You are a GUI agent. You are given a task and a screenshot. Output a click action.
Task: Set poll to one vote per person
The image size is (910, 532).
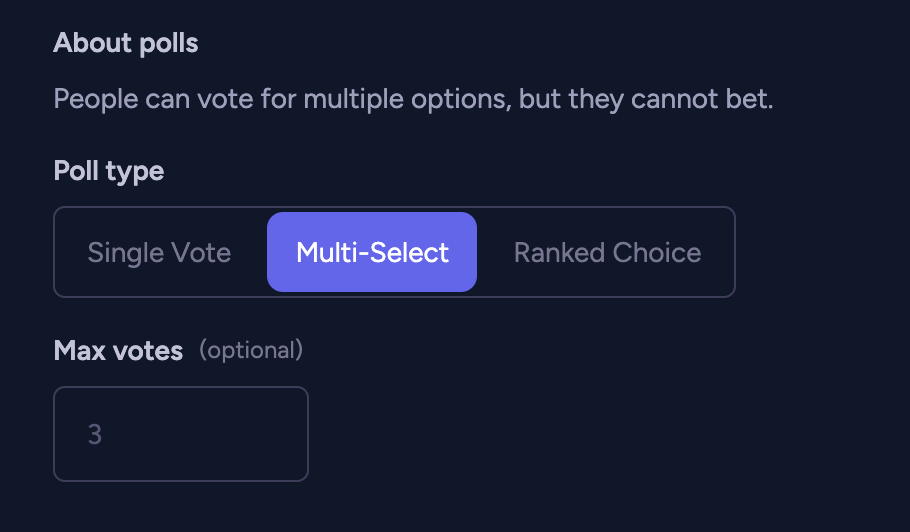[x=160, y=252]
